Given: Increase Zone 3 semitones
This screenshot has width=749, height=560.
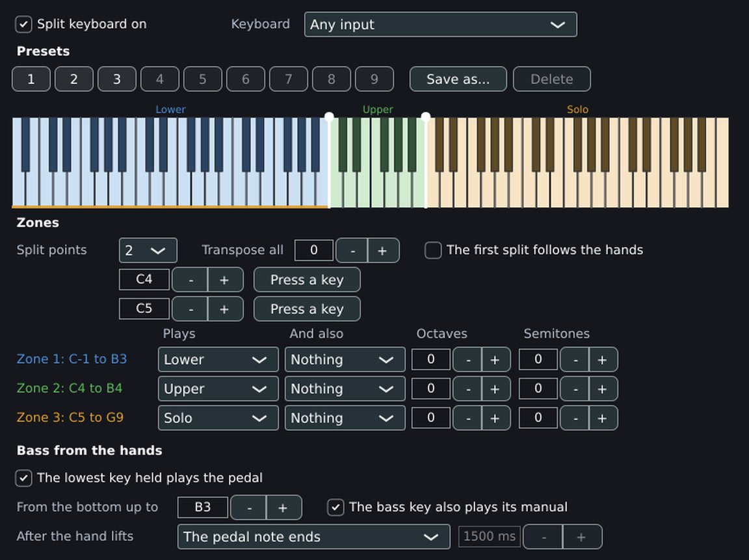Looking at the screenshot, I should (x=603, y=418).
